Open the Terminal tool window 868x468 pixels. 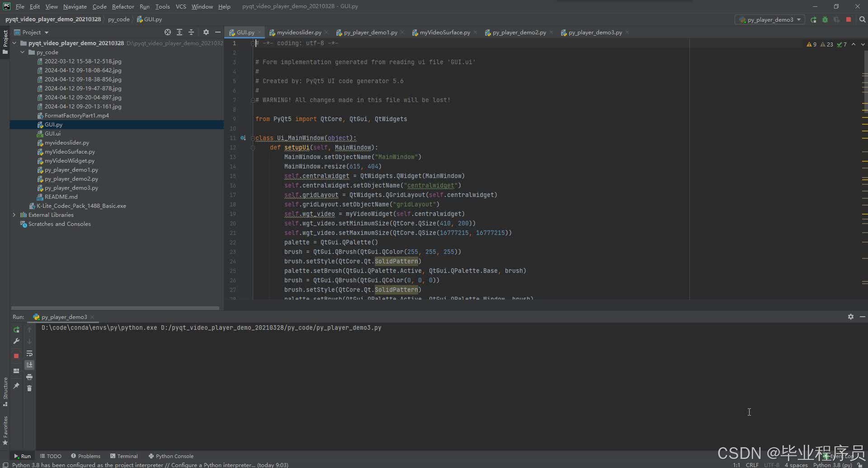[124, 456]
